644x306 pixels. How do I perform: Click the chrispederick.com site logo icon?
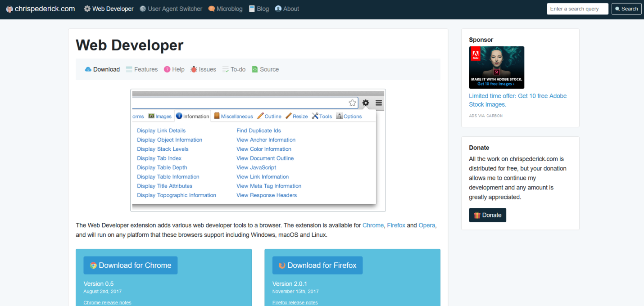(x=9, y=9)
